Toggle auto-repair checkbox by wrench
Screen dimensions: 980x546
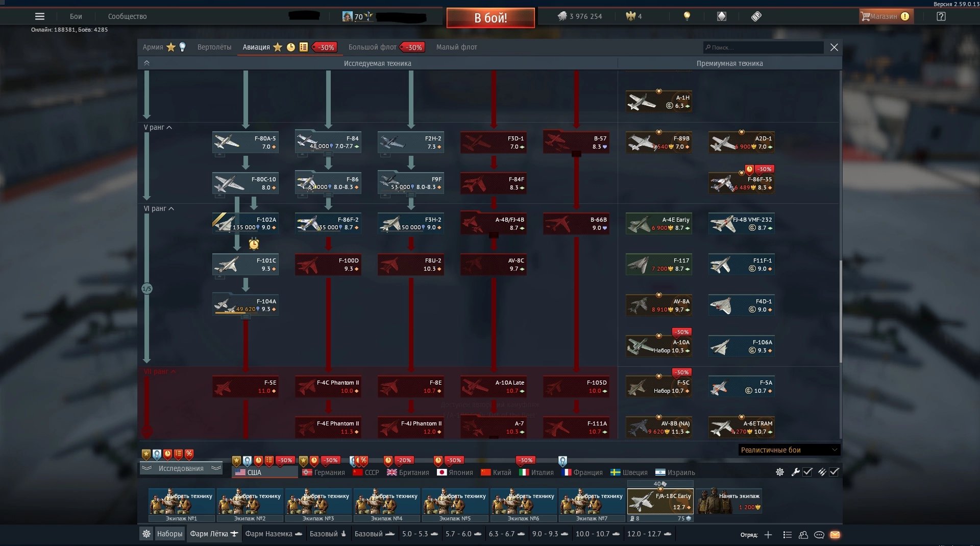(807, 472)
